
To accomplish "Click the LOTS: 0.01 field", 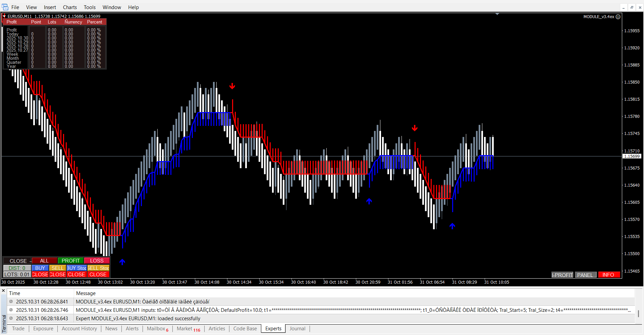I will pyautogui.click(x=17, y=275).
